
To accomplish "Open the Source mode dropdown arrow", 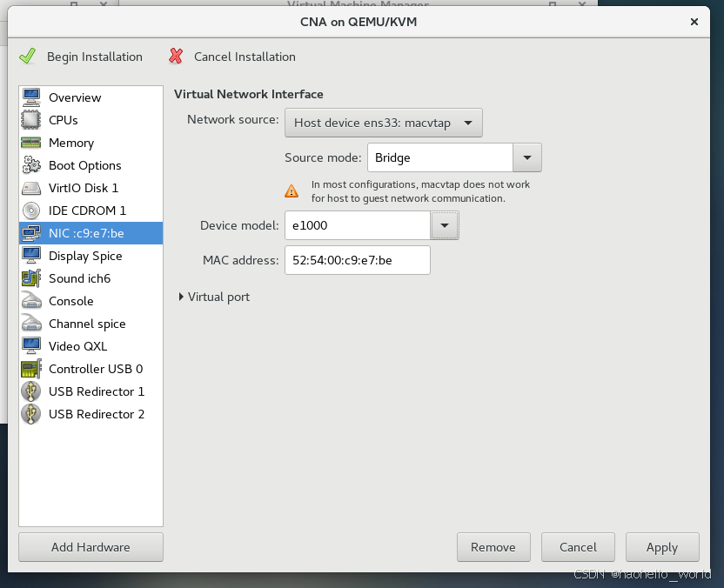I will [x=526, y=157].
